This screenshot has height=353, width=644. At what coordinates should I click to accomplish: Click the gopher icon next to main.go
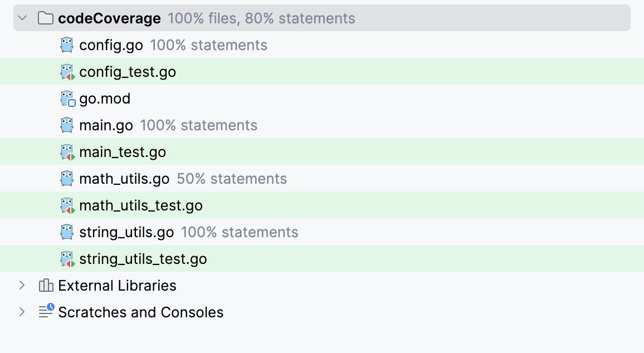[66, 125]
